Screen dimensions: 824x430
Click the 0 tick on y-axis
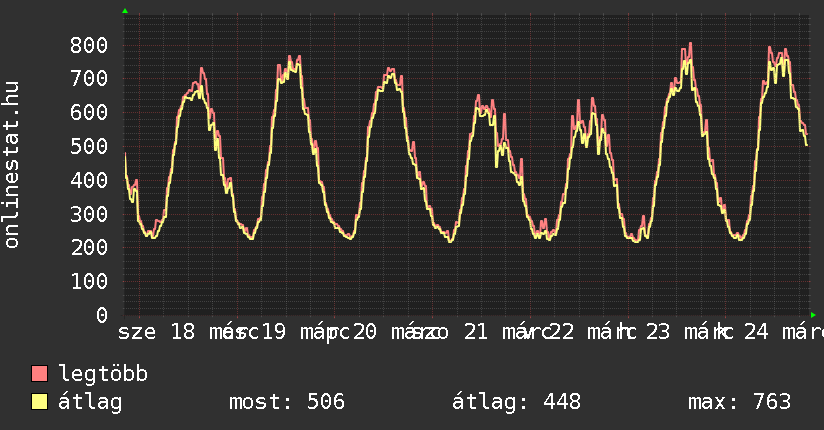101,315
